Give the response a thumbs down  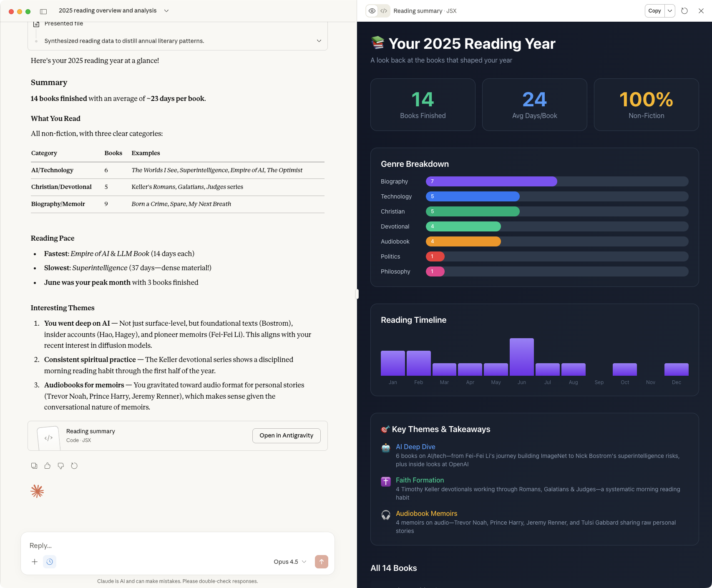click(61, 466)
